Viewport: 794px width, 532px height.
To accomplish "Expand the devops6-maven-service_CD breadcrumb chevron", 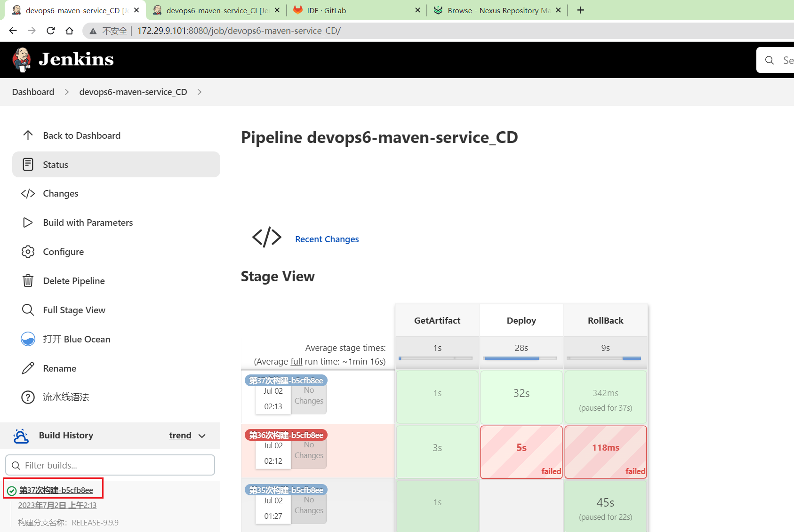I will (200, 92).
